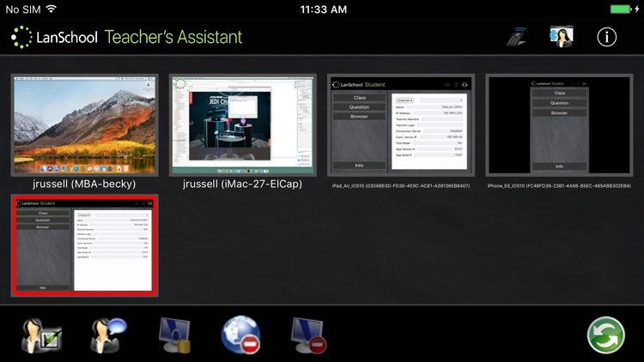This screenshot has width=644, height=362.
Task: Tap the battery indicator in status bar
Action: coord(621,9)
